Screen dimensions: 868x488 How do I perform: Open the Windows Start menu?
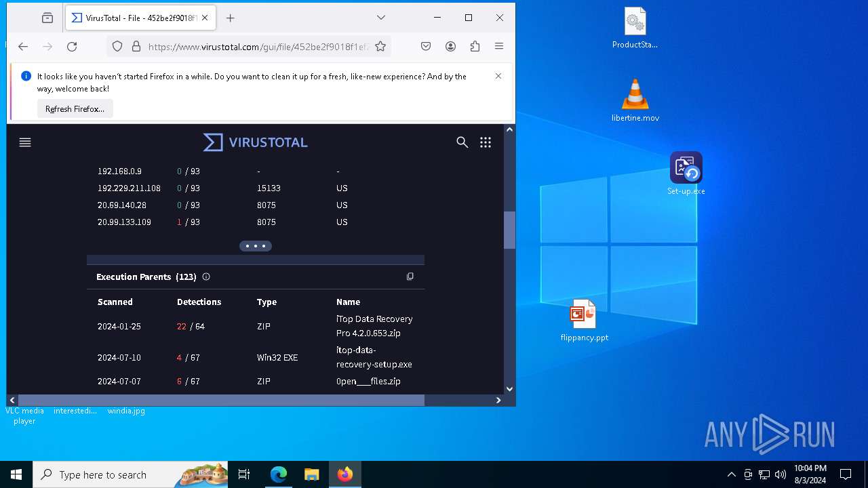click(16, 474)
